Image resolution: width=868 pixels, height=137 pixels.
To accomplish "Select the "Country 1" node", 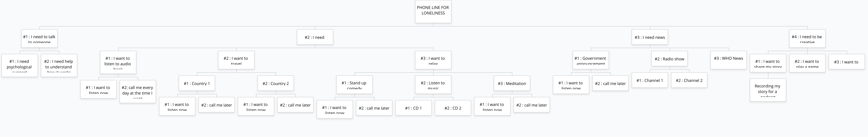I will tap(197, 83).
